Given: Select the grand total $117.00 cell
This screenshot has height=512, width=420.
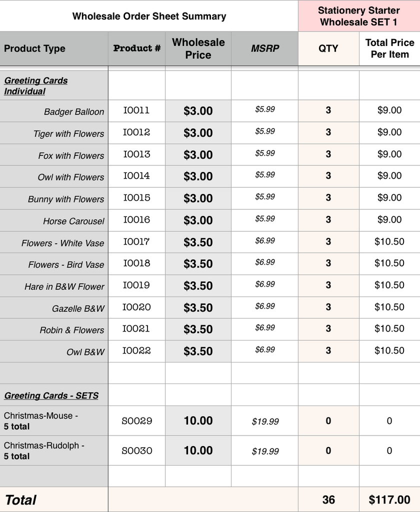Looking at the screenshot, I should pos(389,499).
